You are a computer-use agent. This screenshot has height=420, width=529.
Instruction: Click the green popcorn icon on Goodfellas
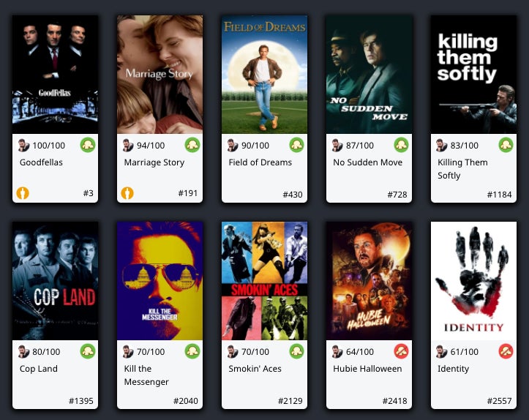coord(88,145)
